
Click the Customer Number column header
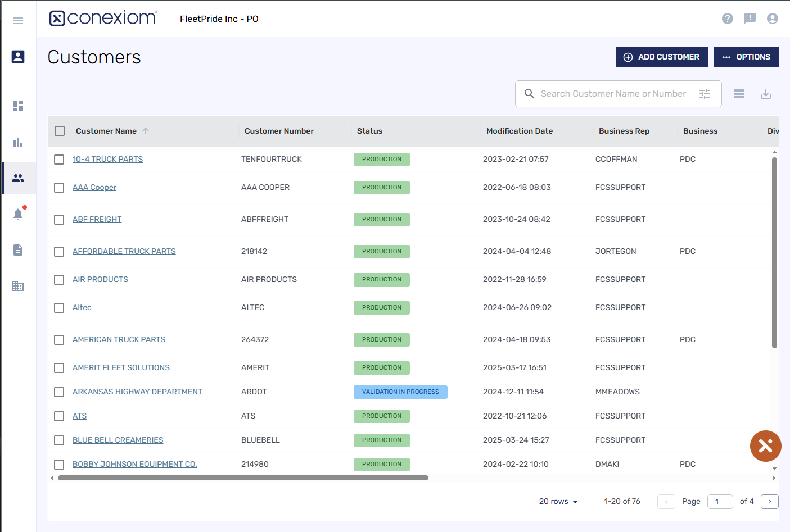(x=279, y=131)
